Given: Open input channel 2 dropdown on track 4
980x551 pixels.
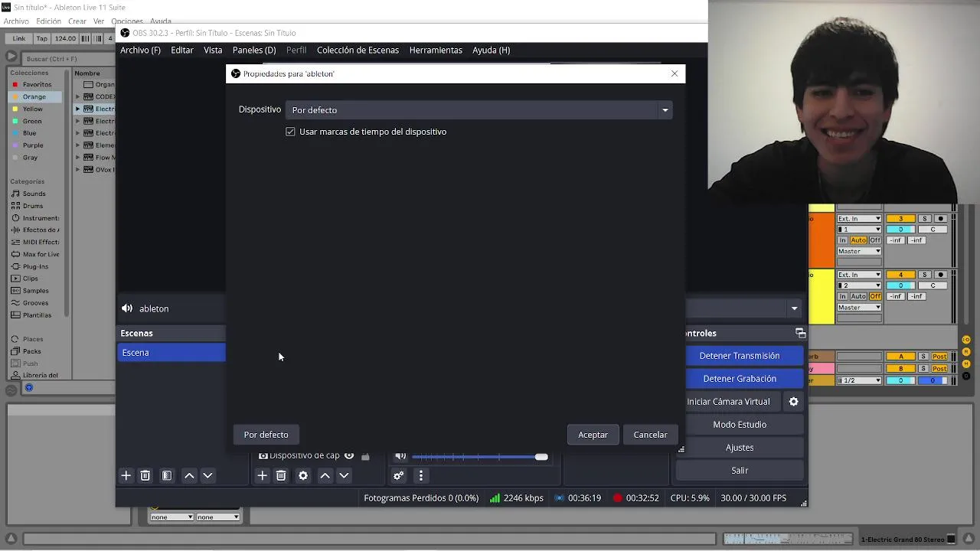Looking at the screenshot, I should pyautogui.click(x=859, y=285).
